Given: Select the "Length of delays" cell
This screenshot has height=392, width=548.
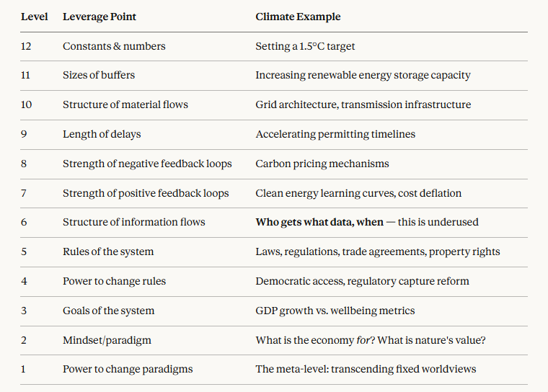Looking at the screenshot, I should coord(102,134).
